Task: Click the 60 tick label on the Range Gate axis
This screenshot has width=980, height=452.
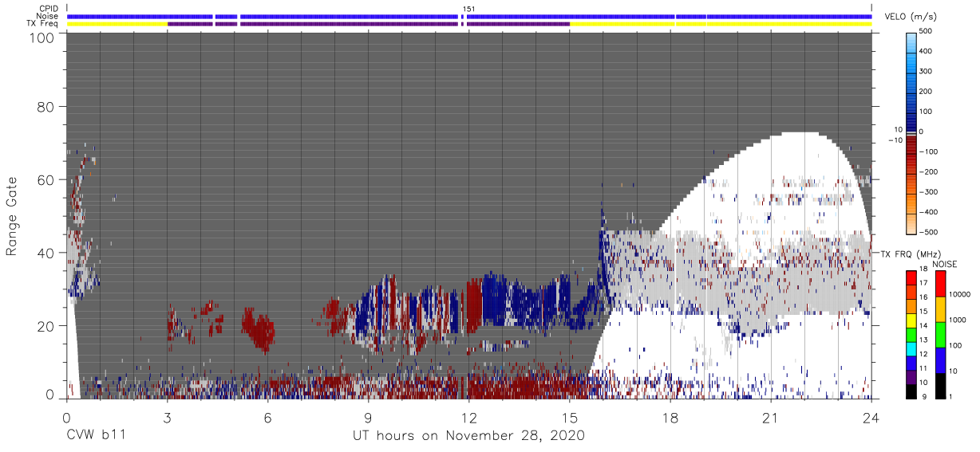Action: [x=46, y=180]
